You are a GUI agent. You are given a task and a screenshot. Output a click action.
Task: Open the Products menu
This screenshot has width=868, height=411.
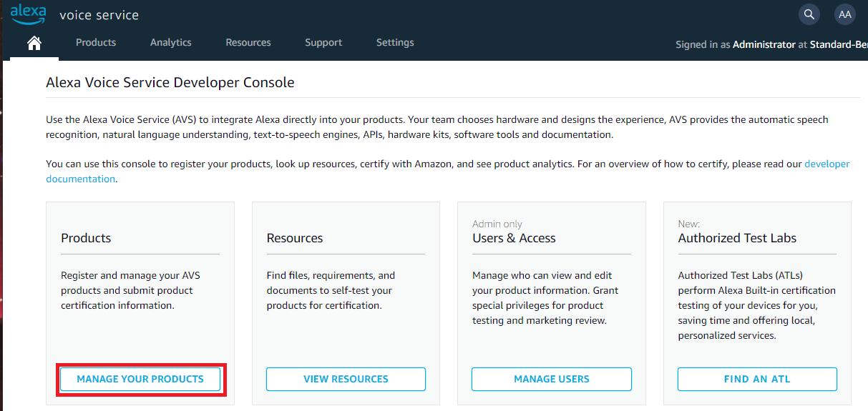(96, 42)
